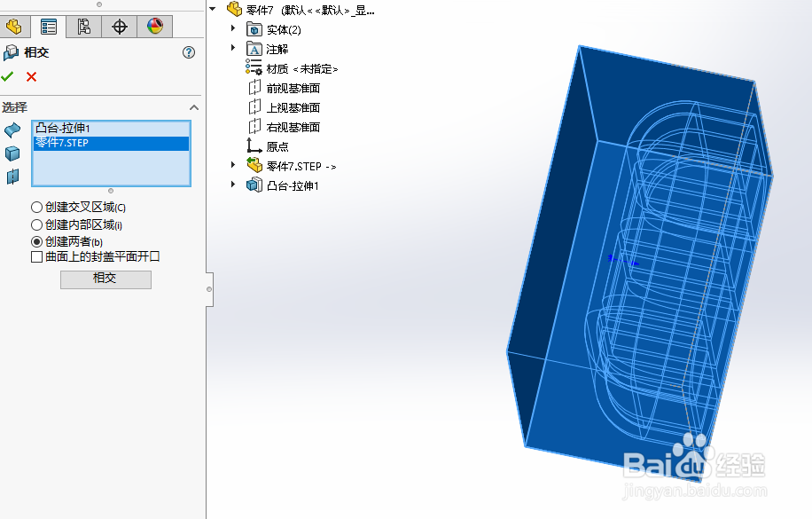The image size is (812, 519).
Task: Select 创建内部区域(i) radio option
Action: (36, 224)
